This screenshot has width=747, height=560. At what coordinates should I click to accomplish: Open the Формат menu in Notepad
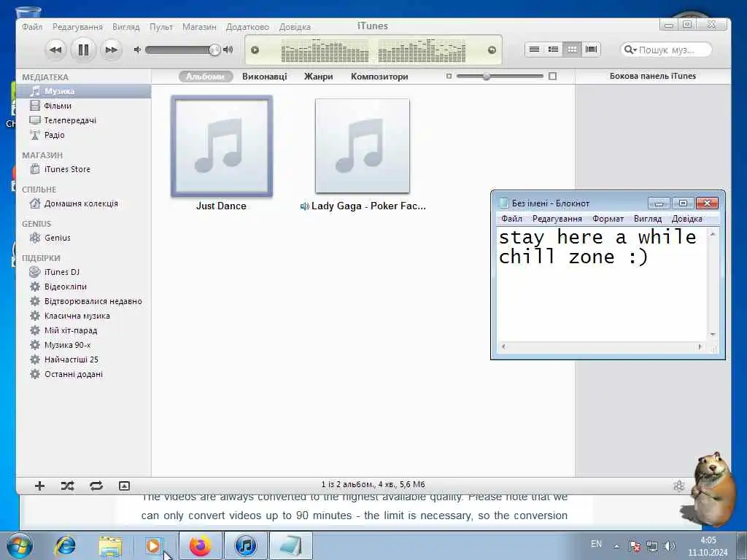point(608,219)
